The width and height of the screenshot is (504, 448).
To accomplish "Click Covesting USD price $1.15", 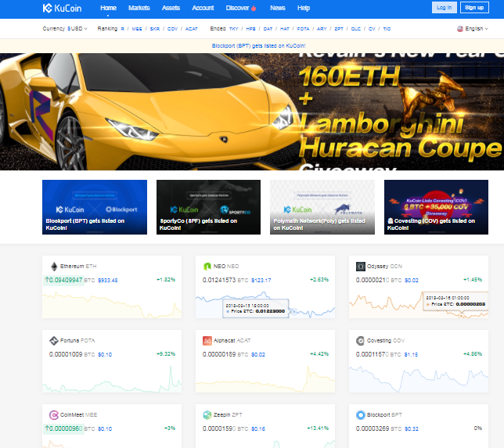I will tap(411, 354).
